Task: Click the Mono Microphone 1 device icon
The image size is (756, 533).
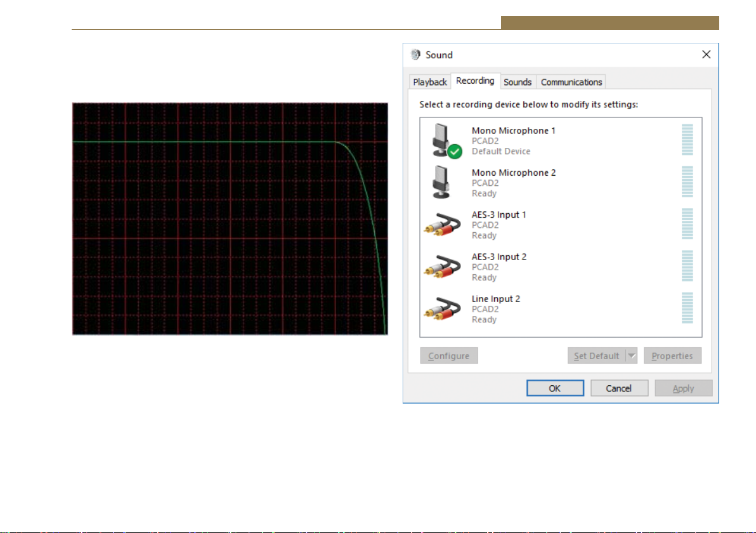Action: 446,140
